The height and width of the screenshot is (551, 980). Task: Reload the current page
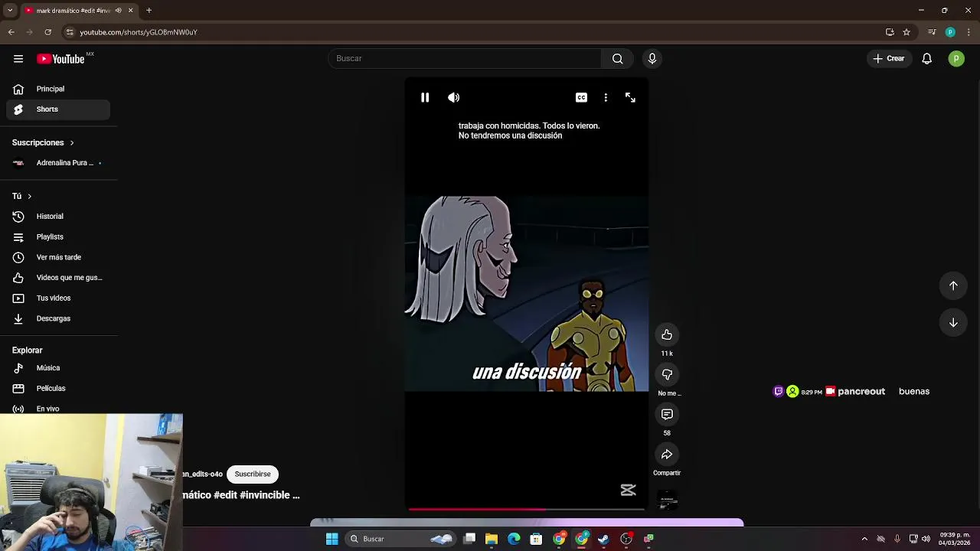(x=48, y=32)
